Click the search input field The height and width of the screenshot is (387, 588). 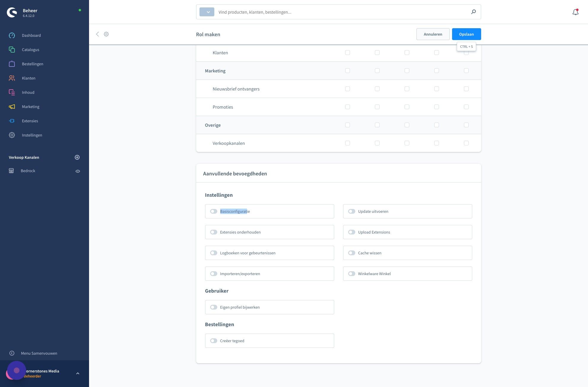click(x=341, y=12)
